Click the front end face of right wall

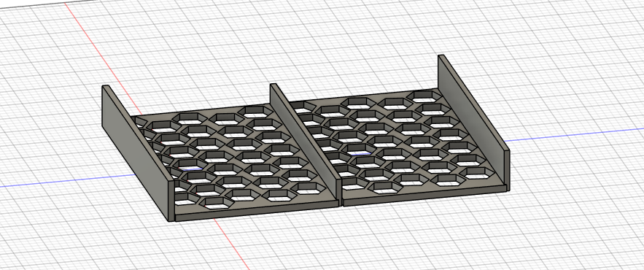(507, 171)
